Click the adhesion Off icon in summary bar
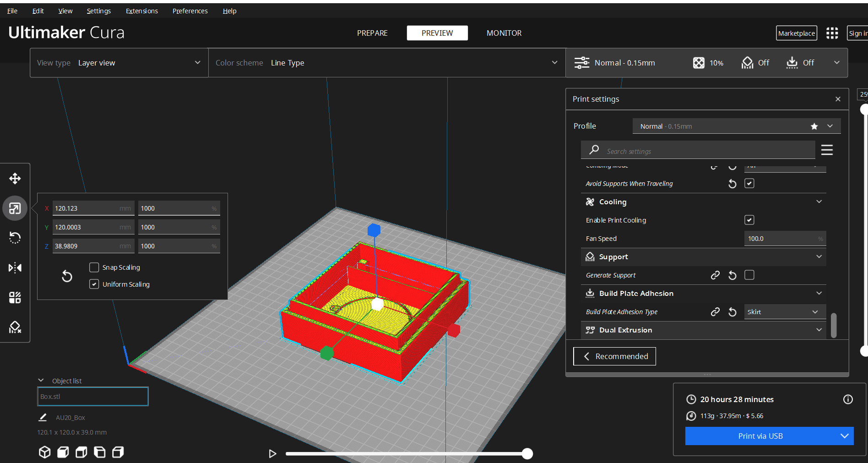Screen dimensions: 868x463 click(x=792, y=63)
